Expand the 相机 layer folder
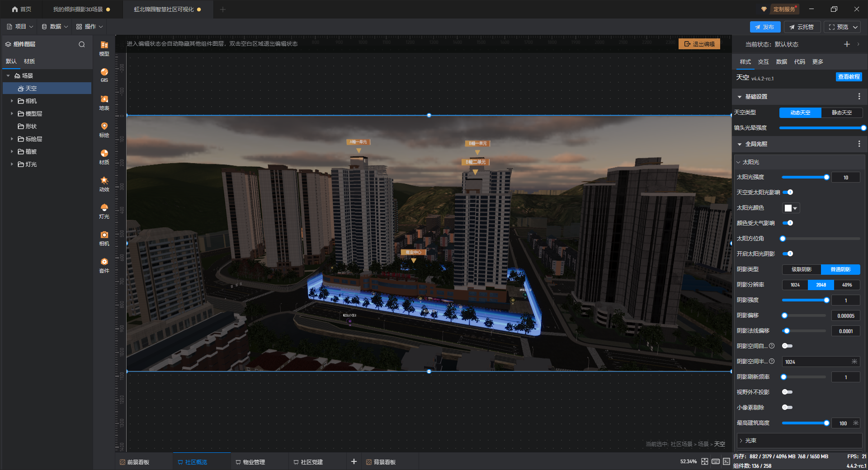The height and width of the screenshot is (470, 868). (x=12, y=101)
